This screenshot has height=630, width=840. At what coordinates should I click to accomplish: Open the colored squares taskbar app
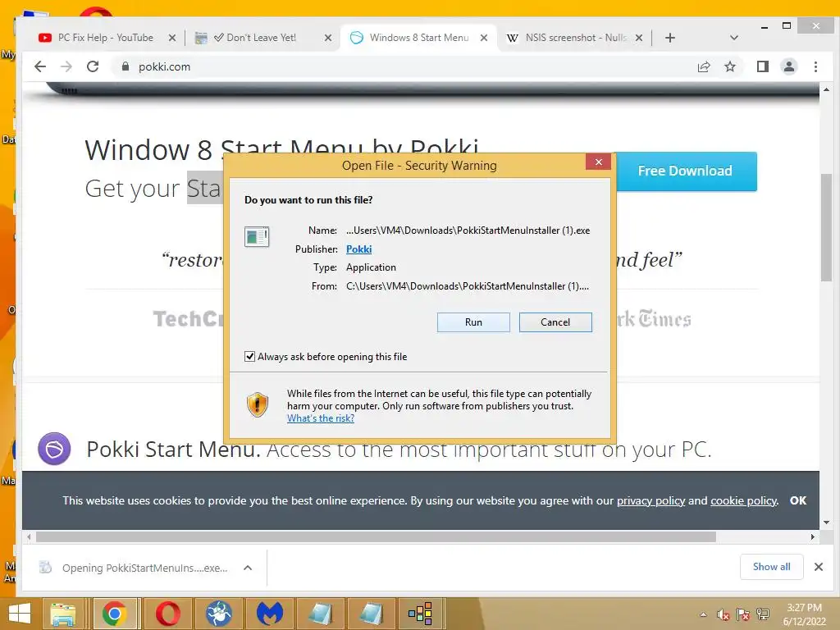pos(421,614)
